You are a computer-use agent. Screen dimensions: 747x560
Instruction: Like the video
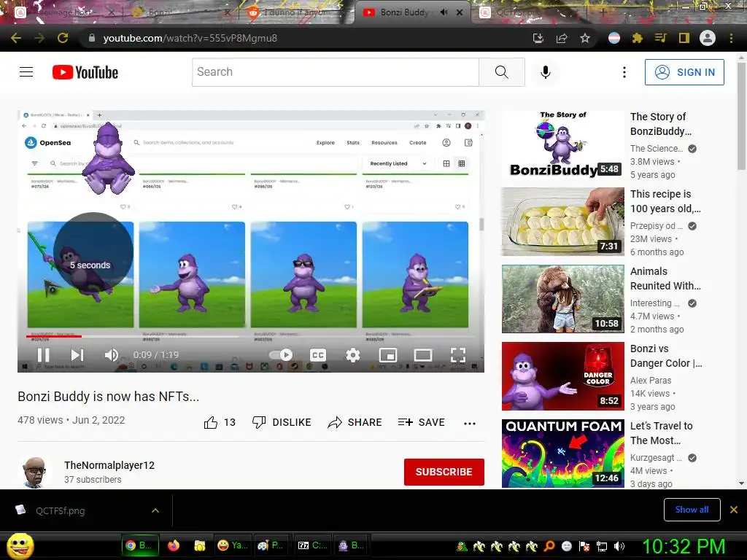pyautogui.click(x=220, y=422)
